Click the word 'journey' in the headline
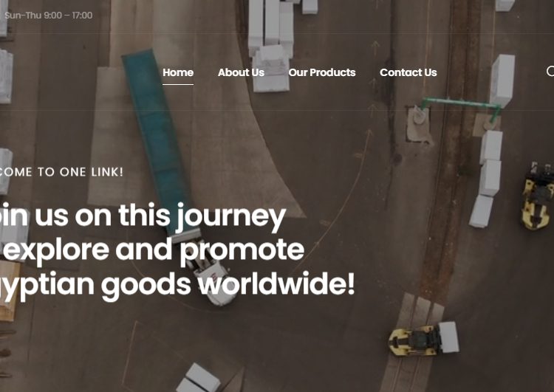This screenshot has width=554, height=392. point(231,217)
